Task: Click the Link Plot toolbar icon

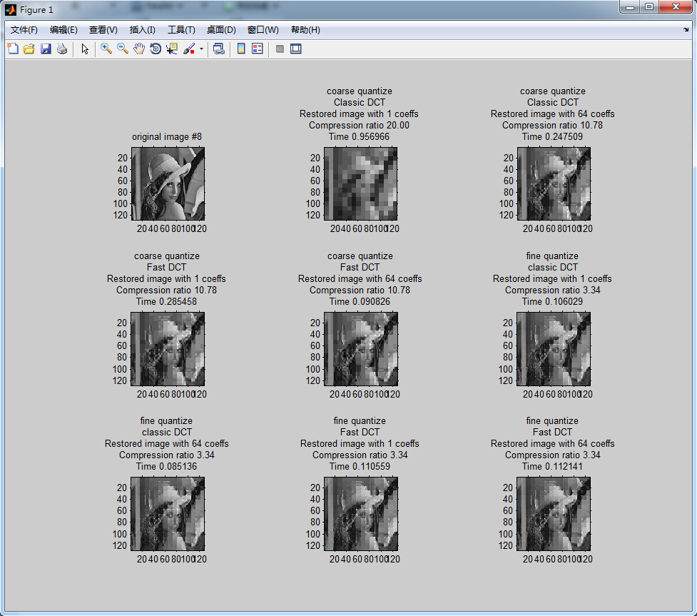Action: click(219, 49)
